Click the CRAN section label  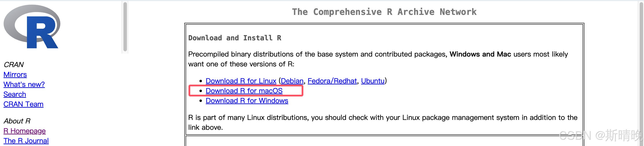point(14,64)
